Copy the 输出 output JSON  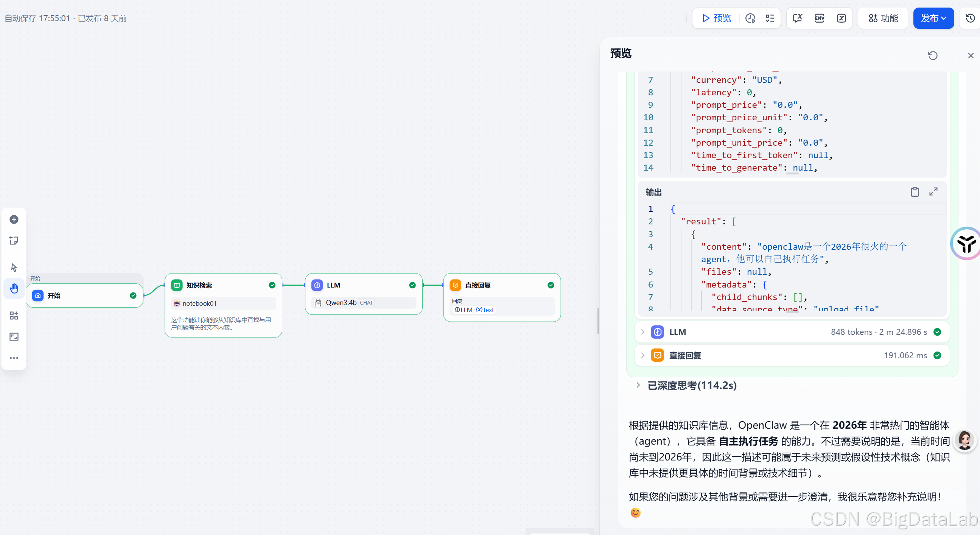click(x=915, y=192)
